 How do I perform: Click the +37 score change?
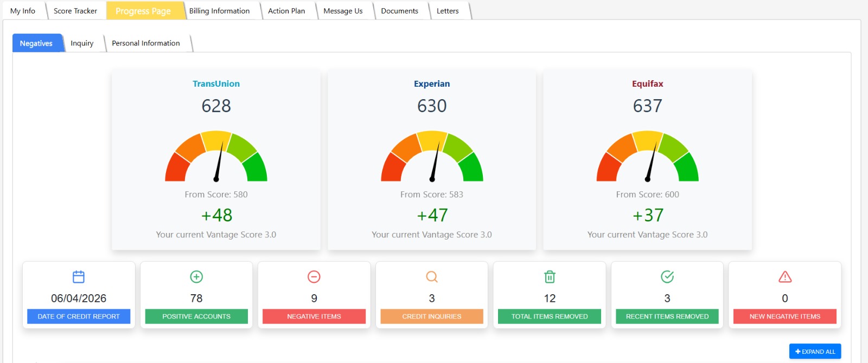[x=648, y=215]
